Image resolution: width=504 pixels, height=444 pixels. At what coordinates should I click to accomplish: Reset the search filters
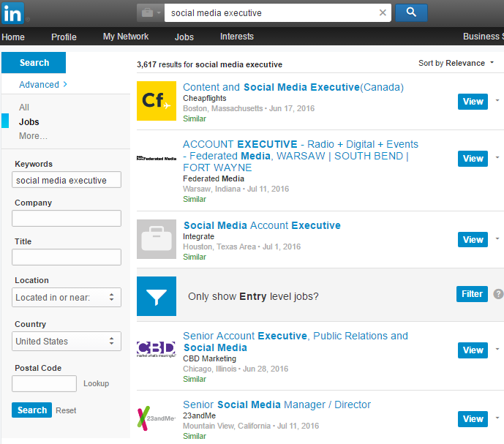(x=66, y=410)
